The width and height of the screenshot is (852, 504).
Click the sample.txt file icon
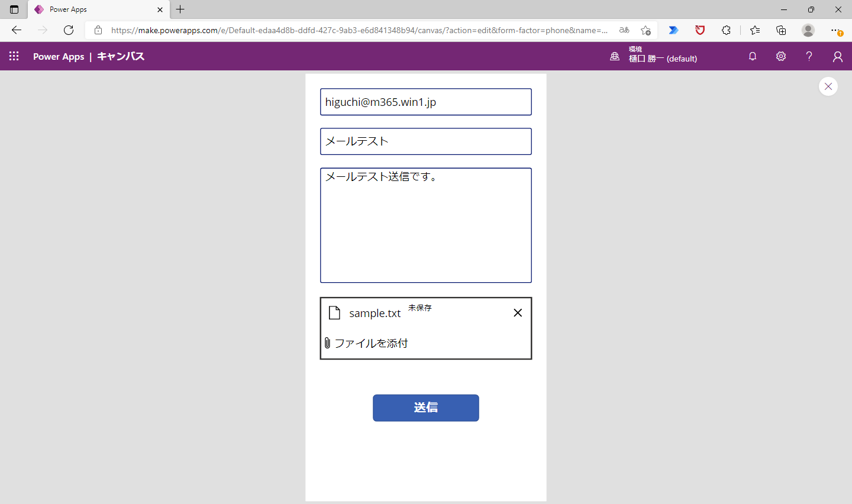pyautogui.click(x=334, y=313)
